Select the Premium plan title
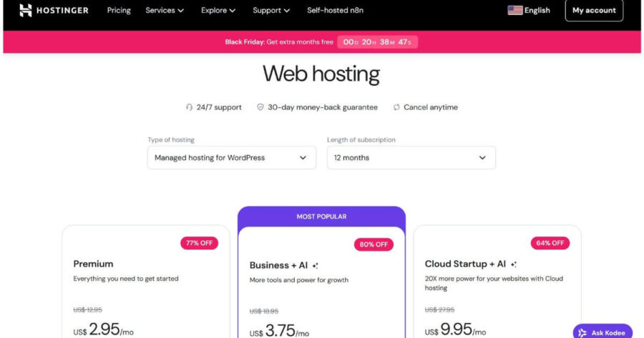Viewport: 644px width, 338px height. (x=93, y=264)
